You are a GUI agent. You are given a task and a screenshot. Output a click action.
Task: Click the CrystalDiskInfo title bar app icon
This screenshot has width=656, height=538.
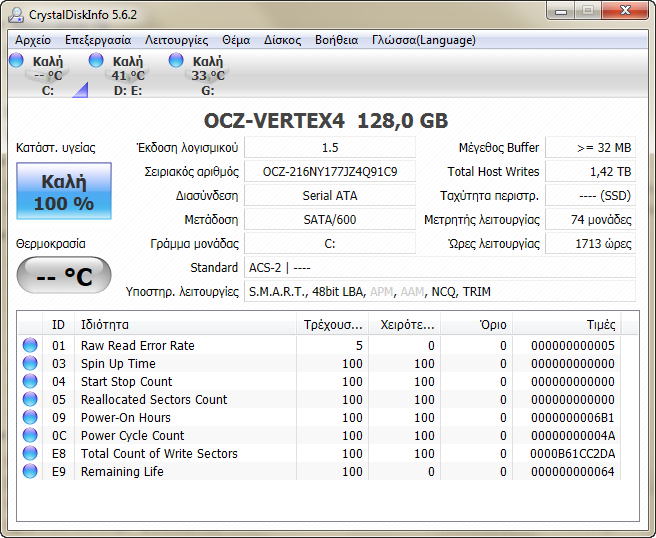coord(16,15)
